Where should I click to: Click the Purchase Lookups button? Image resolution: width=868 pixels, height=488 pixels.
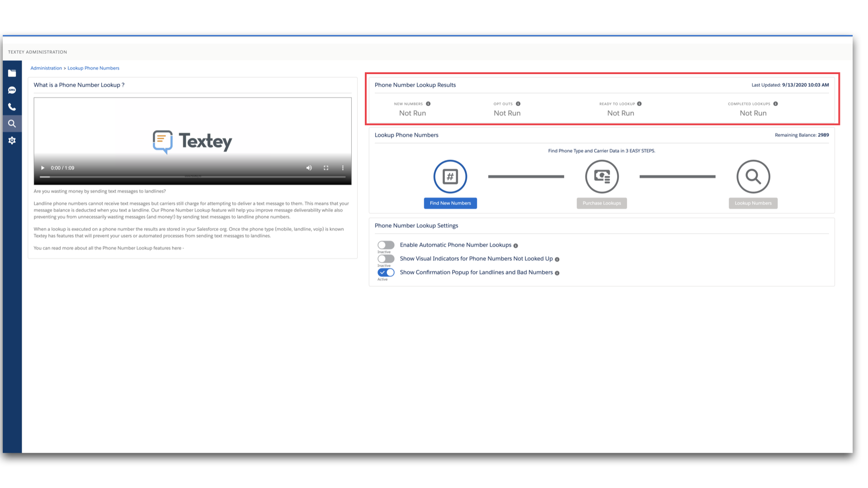[x=602, y=203]
